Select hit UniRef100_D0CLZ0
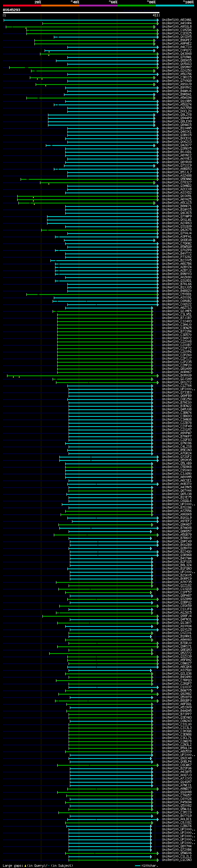Image resolution: width=197 pixels, height=868 pixels. (x=177, y=111)
